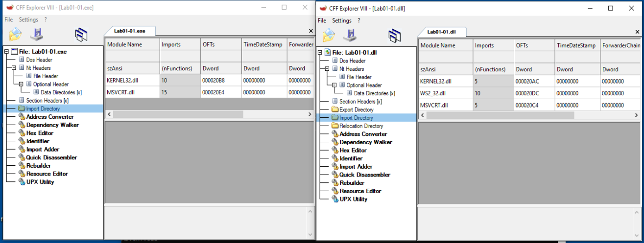Viewport: 644px width, 243px height.
Task: Open Settings menu in Lab01-01.dll window
Action: click(342, 21)
